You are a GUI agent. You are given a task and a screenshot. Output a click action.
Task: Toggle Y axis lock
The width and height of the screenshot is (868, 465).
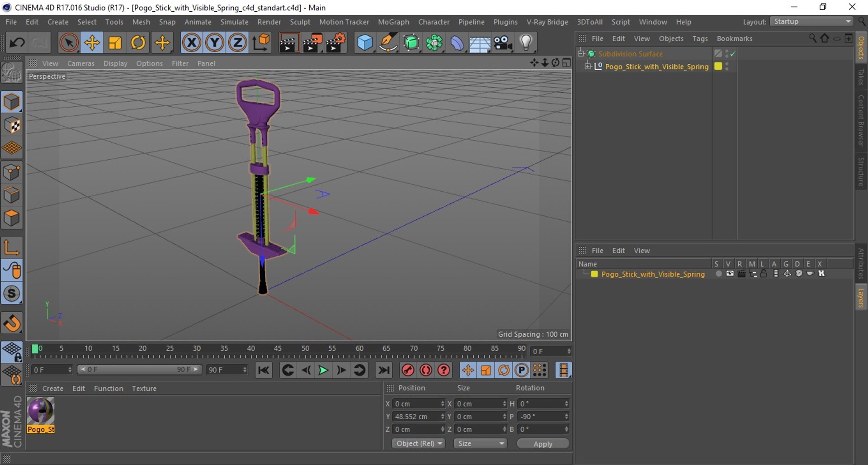coord(215,43)
